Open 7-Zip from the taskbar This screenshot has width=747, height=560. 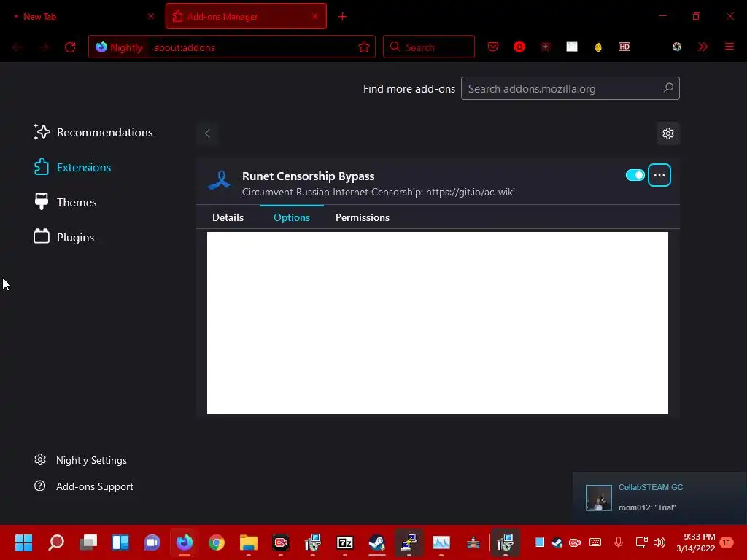[345, 542]
